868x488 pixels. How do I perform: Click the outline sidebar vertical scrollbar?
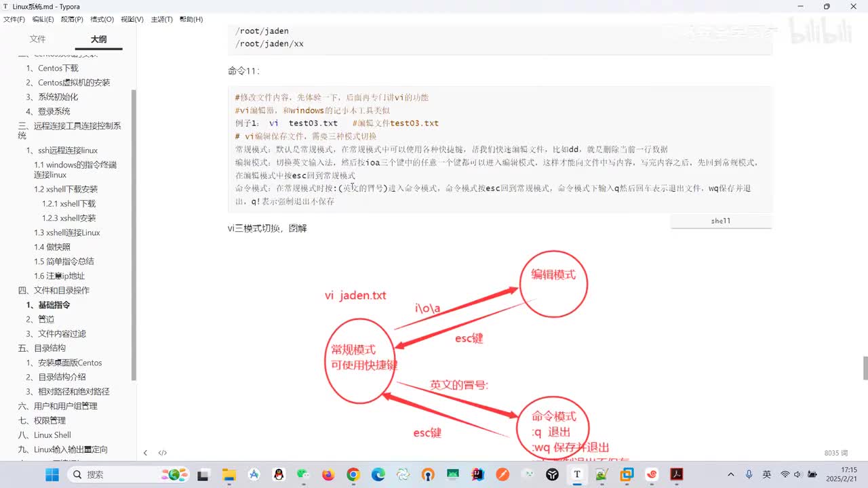tap(134, 235)
